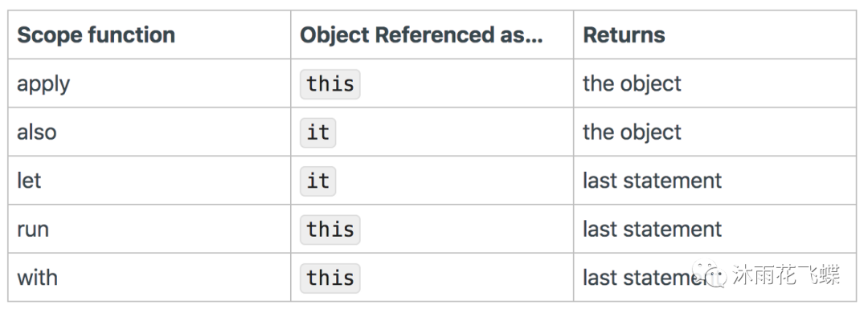868x313 pixels.
Task: Click 'the object' in the apply row
Action: pyautogui.click(x=632, y=84)
